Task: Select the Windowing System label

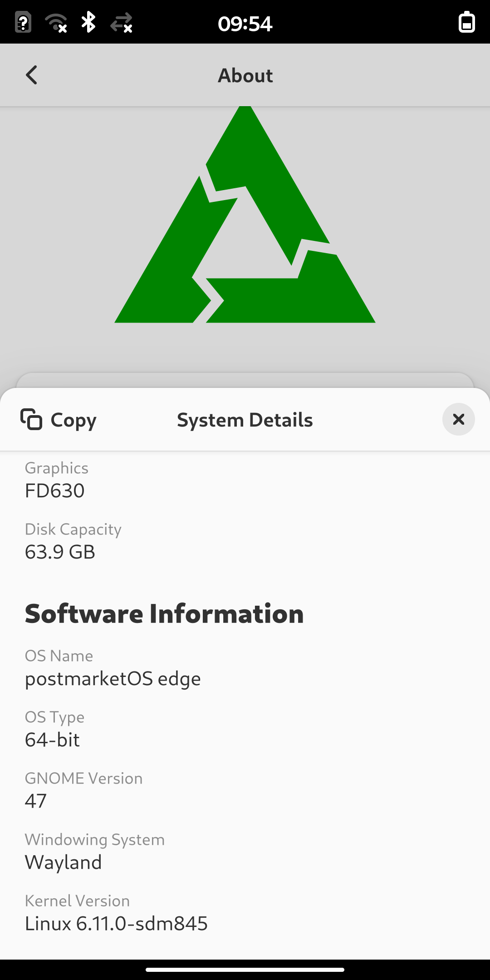Action: tap(95, 840)
